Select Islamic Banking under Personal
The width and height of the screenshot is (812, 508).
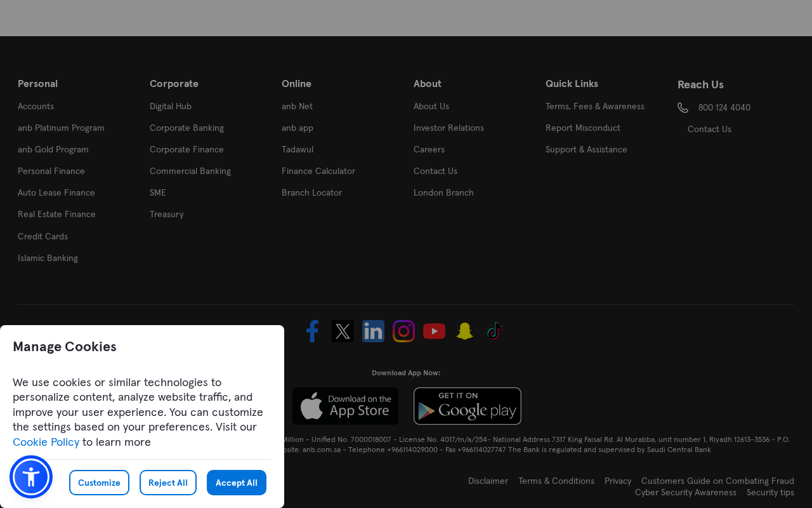(x=48, y=258)
